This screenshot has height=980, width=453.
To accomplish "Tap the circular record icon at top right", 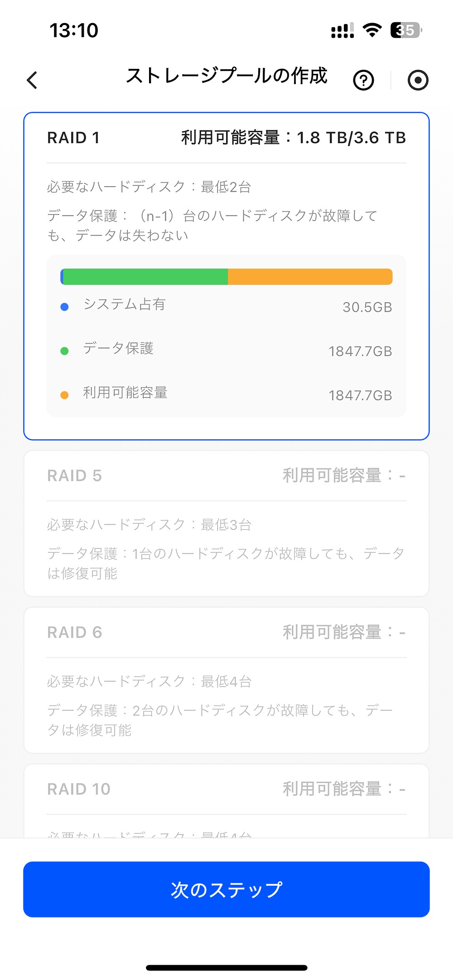I will (418, 80).
